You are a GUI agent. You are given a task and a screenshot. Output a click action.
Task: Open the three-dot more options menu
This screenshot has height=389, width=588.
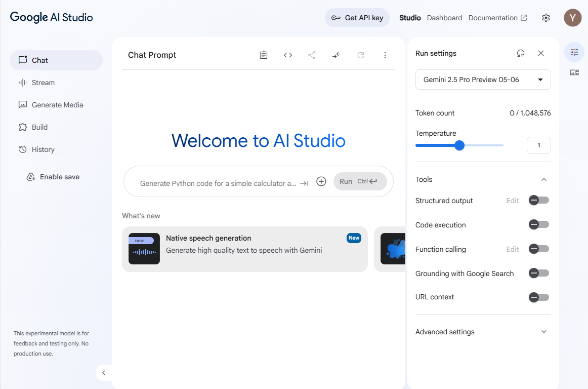pyautogui.click(x=385, y=55)
